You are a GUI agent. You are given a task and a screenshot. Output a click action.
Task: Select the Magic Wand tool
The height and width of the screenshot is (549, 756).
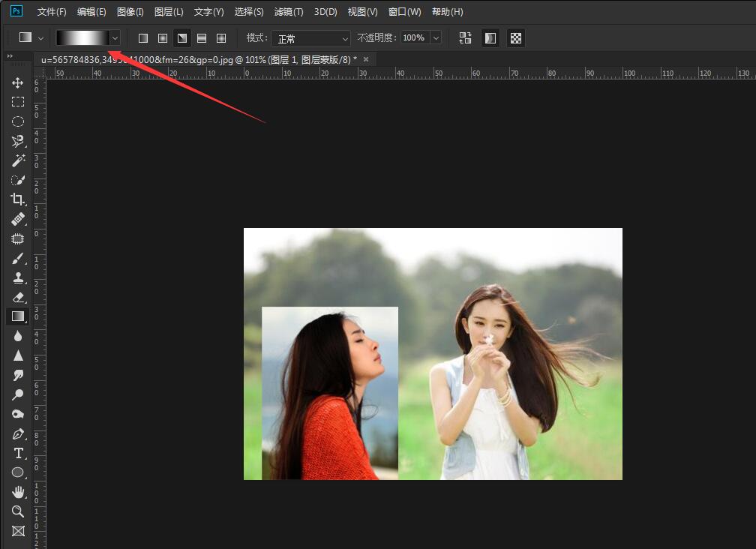(x=18, y=160)
